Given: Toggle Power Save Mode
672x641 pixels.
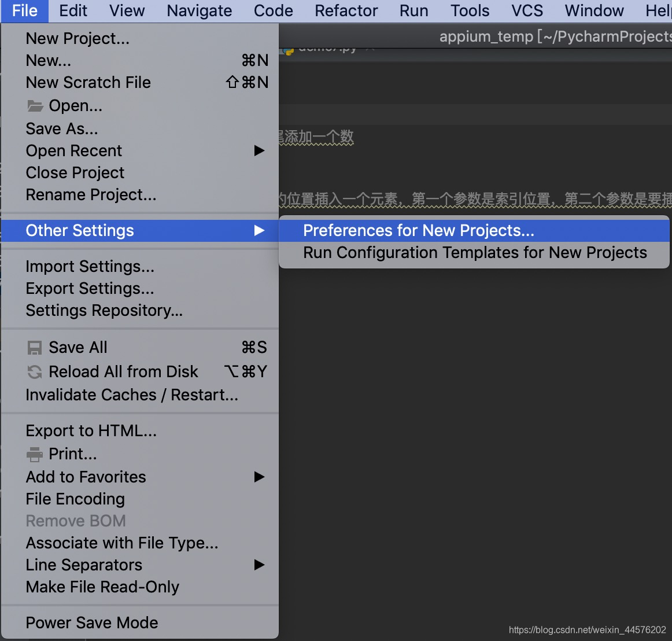Looking at the screenshot, I should coord(140,622).
